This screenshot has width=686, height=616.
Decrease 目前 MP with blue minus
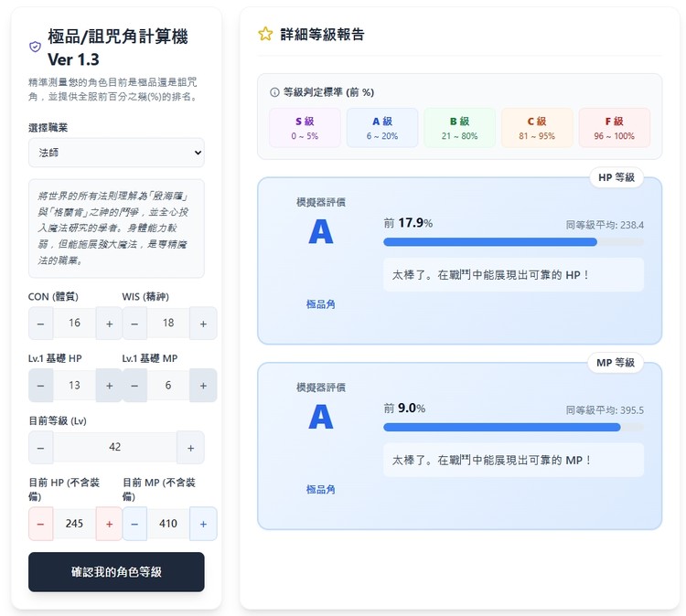134,524
